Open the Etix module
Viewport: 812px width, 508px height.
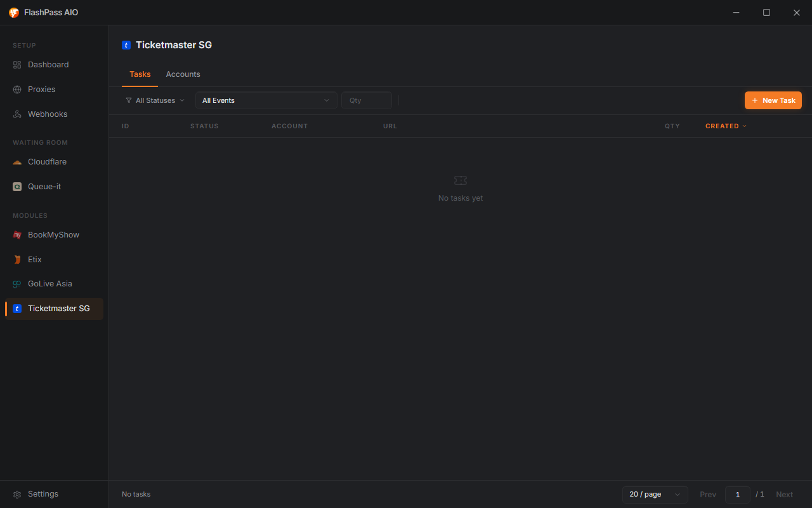click(x=54, y=260)
